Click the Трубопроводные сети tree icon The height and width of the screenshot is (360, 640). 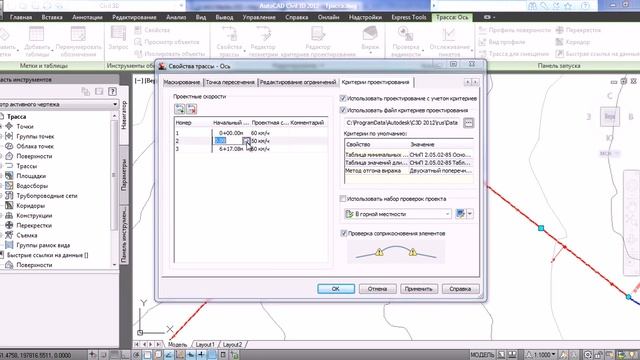point(9,196)
